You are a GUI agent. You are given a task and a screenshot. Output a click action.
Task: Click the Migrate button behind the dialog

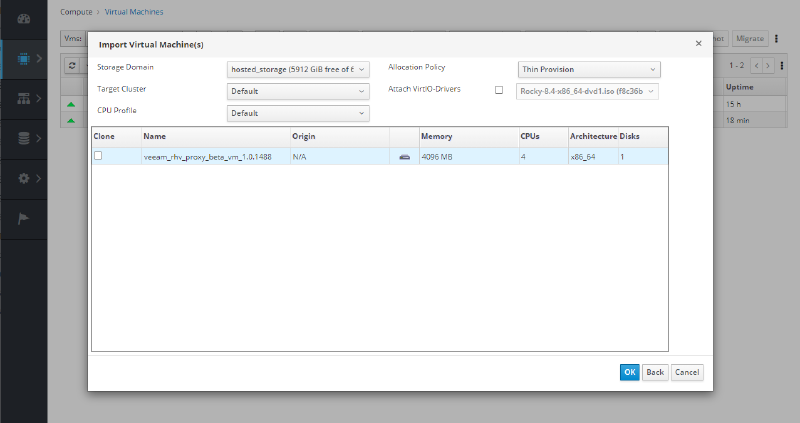tap(750, 39)
